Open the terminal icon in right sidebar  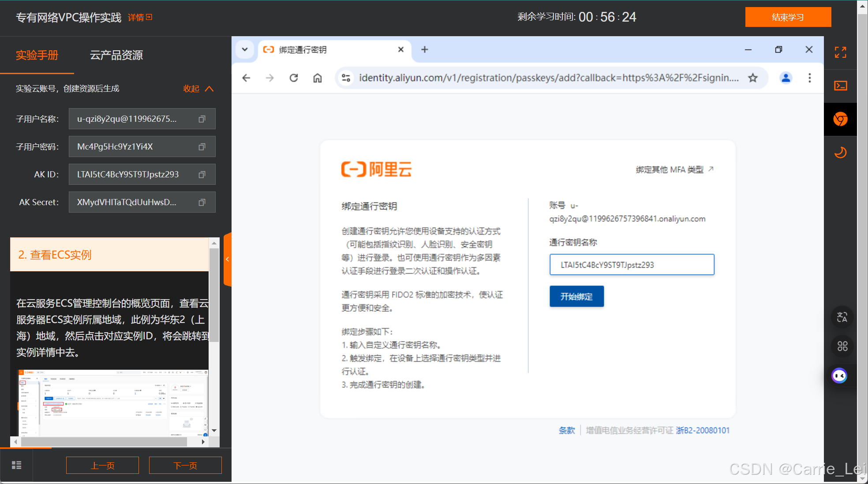click(841, 86)
